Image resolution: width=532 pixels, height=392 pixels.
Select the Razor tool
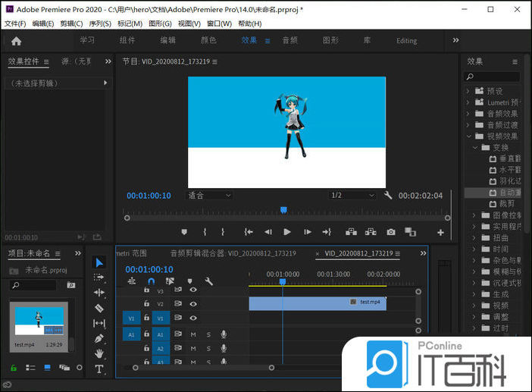(99, 308)
